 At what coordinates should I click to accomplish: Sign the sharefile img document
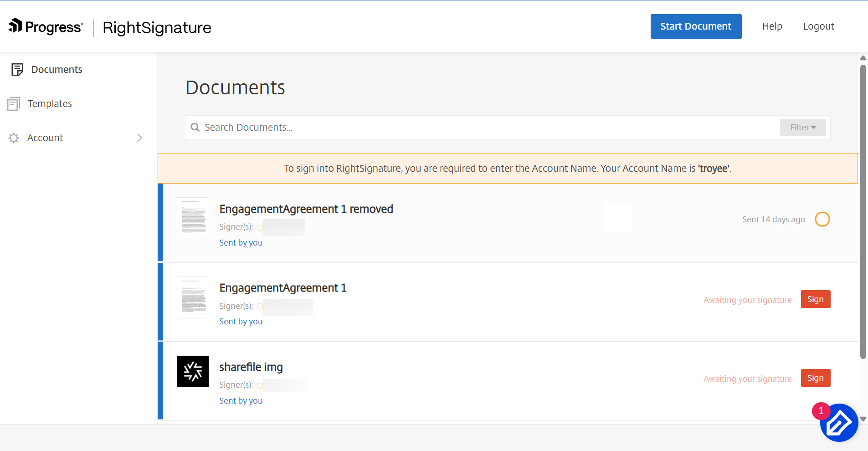(816, 378)
